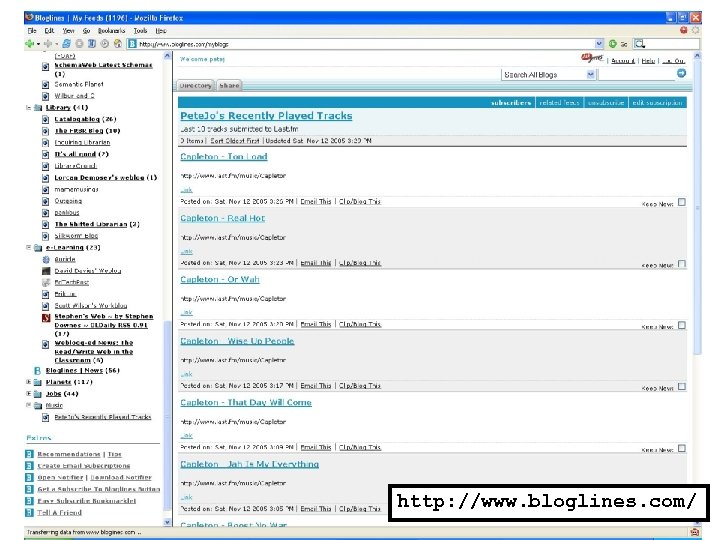
Task: Open the View menu
Action: tap(68, 31)
